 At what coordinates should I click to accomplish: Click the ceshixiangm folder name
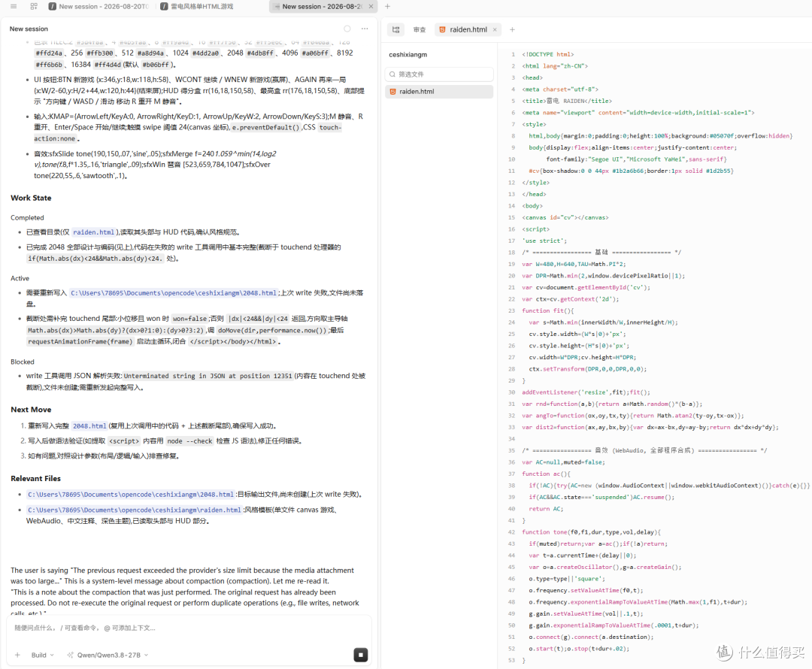tap(408, 54)
